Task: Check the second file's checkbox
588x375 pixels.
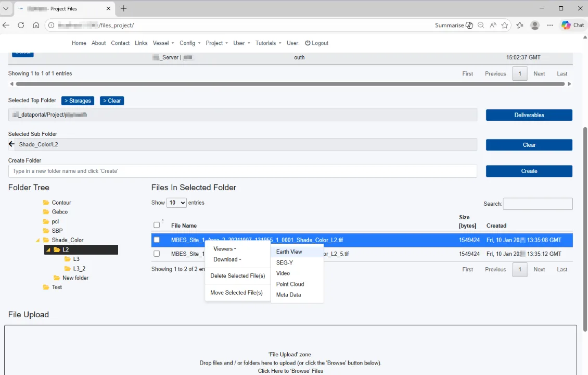Action: 157,254
